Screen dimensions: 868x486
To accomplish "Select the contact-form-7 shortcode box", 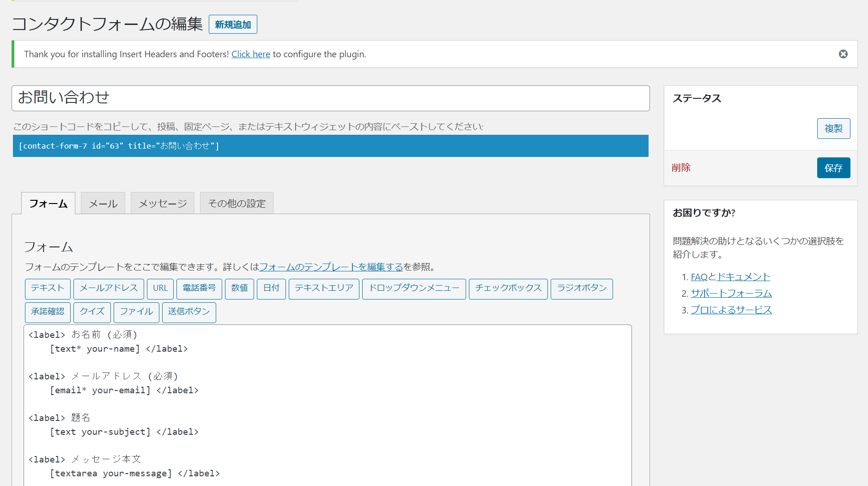I will (330, 146).
